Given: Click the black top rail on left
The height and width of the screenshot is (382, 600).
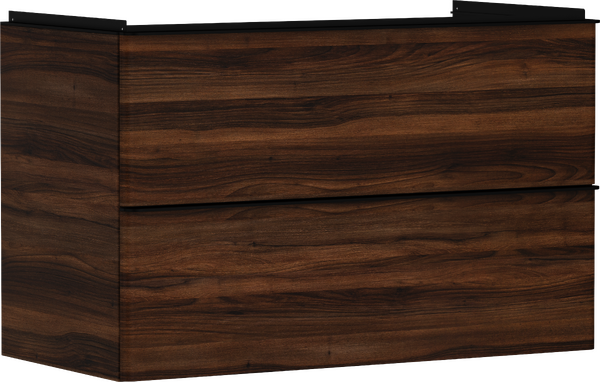Looking at the screenshot, I should point(67,20).
